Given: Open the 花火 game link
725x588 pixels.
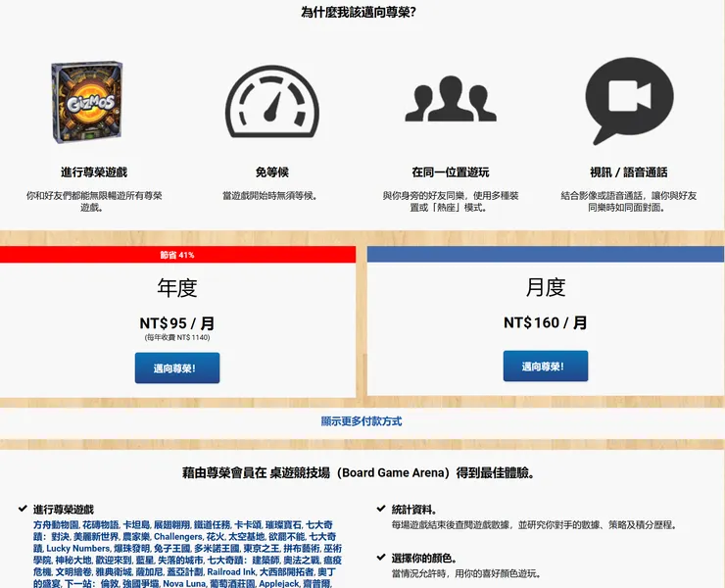Looking at the screenshot, I should point(215,537).
